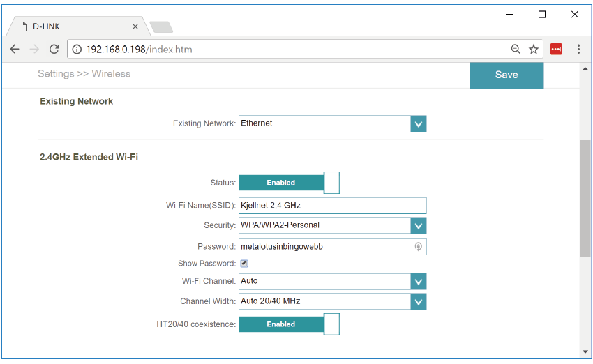Click the site information icon in address bar
Viewport: 593px width, 364px height.
[x=77, y=50]
